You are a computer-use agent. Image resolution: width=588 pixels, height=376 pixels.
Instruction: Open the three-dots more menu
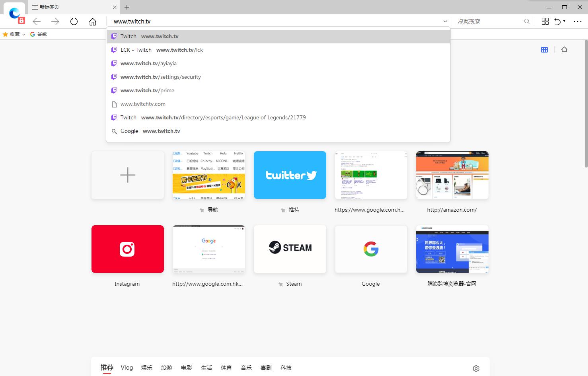pos(578,21)
